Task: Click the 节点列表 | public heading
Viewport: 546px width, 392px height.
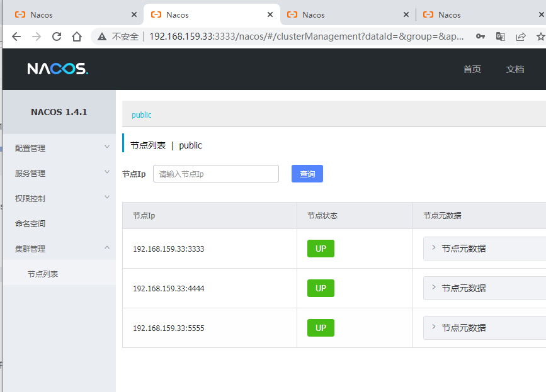Action: 166,145
